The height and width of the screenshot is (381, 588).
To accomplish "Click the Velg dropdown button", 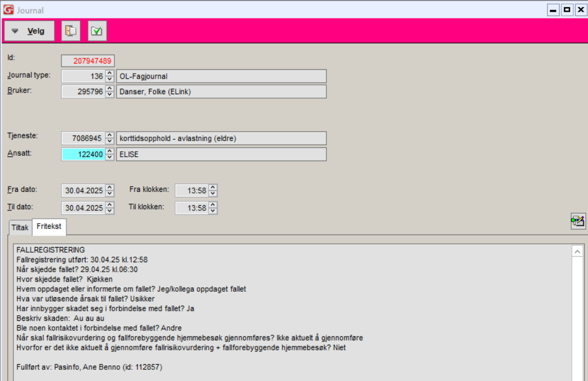I will (30, 31).
